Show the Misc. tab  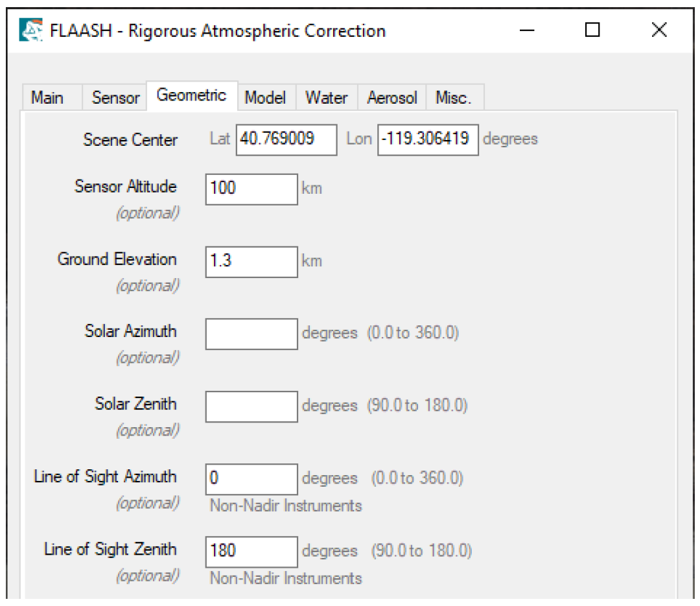(454, 98)
